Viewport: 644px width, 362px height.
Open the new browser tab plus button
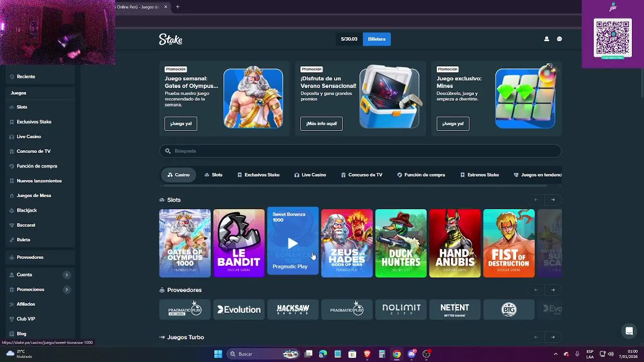pos(178,7)
